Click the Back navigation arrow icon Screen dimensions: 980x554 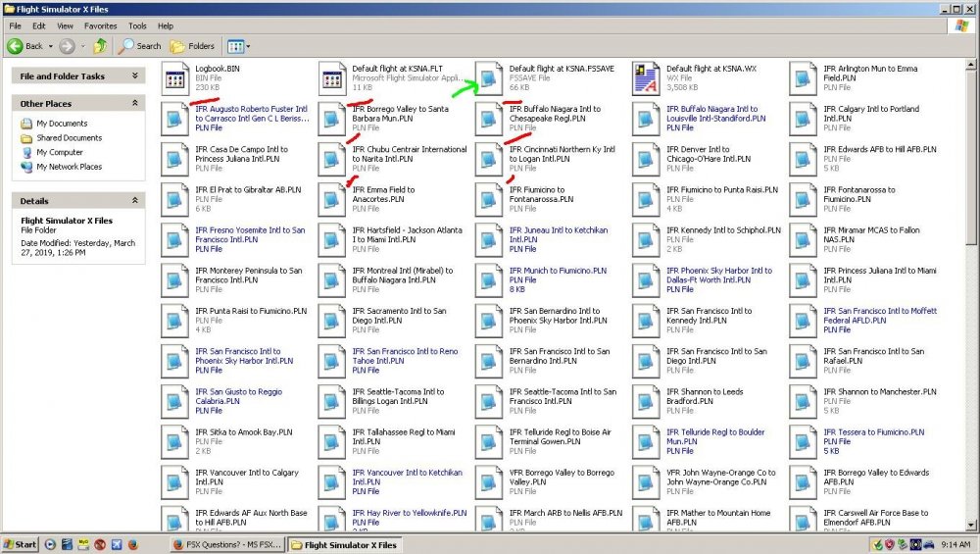[15, 46]
